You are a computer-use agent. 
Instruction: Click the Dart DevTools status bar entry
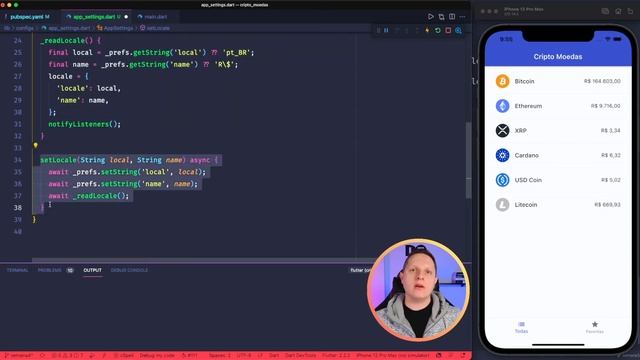pos(300,356)
